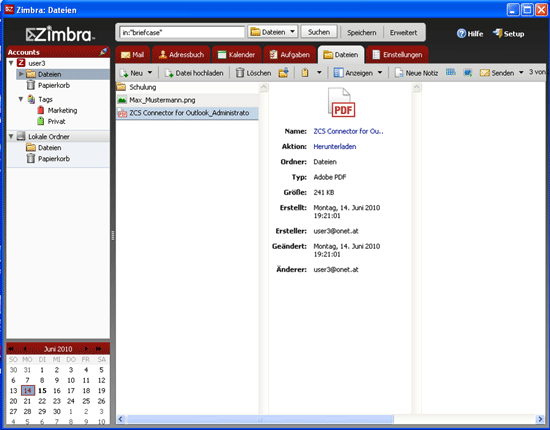Viewport: 550px width, 430px height.
Task: Click the search field containing in:"briefcase"
Action: pos(182,32)
